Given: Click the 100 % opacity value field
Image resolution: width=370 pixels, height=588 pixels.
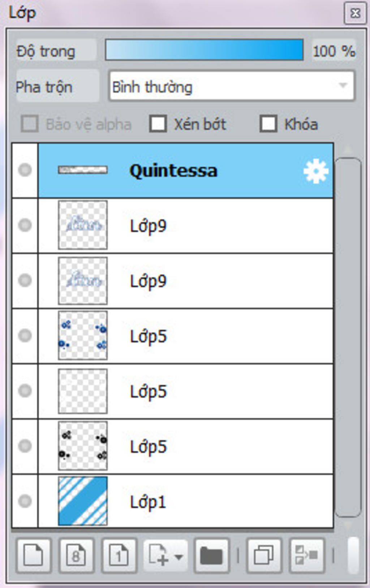Looking at the screenshot, I should click(x=334, y=51).
